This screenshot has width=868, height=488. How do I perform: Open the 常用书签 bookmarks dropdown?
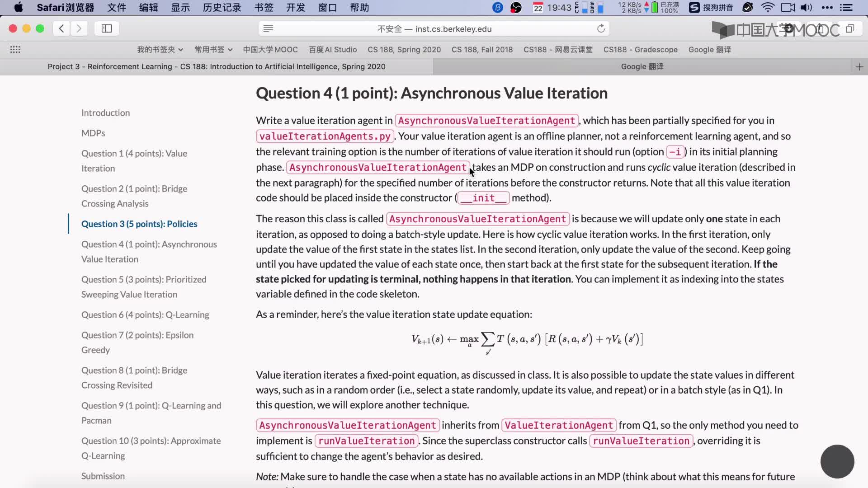(213, 50)
